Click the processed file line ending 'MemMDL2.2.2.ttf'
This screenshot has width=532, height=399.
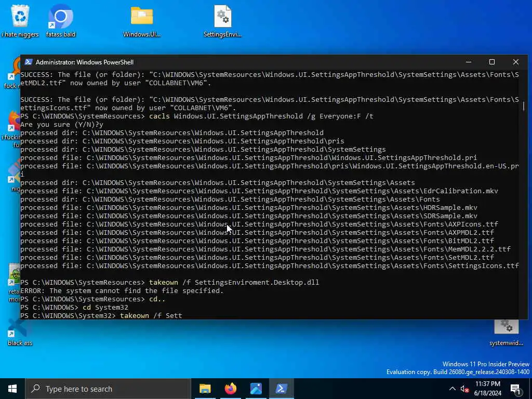[x=265, y=249]
